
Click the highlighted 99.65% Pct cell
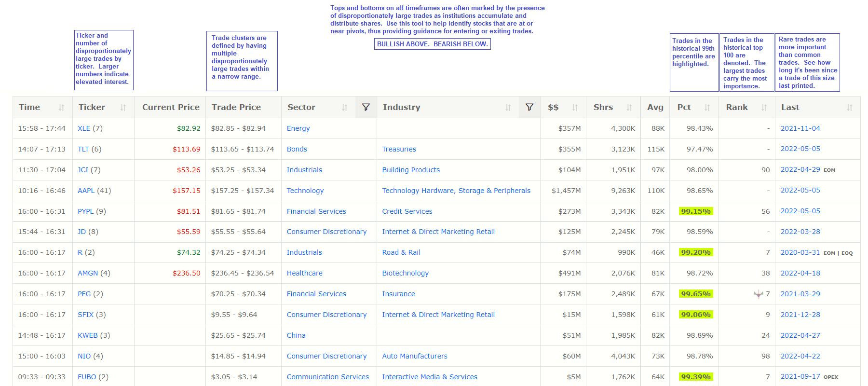click(x=696, y=294)
